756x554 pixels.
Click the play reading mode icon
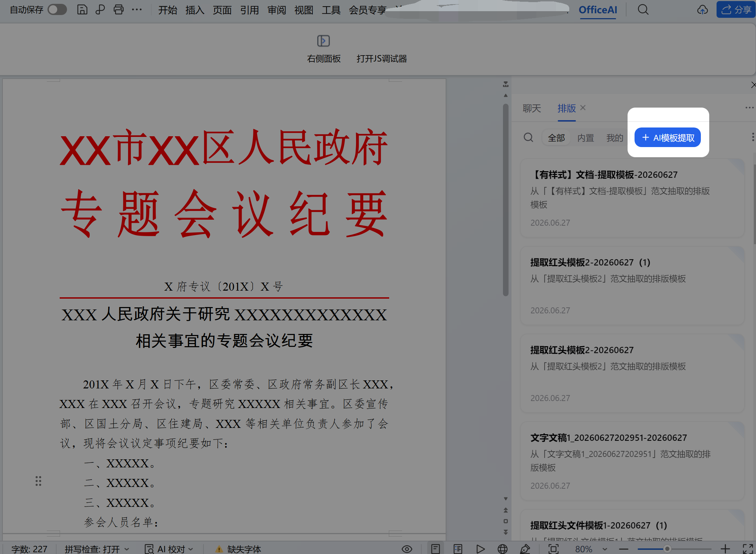pyautogui.click(x=480, y=549)
